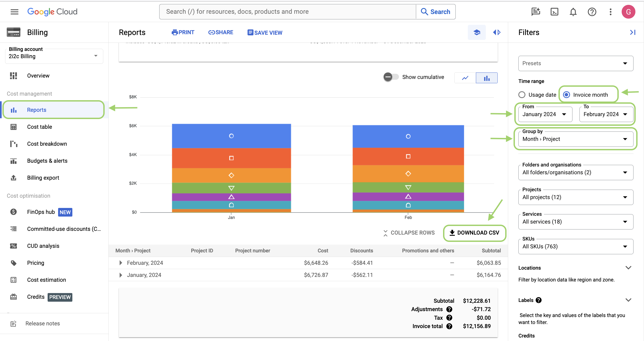Screen dimensions: 644x341
Task: Focus the resource search field
Action: [287, 12]
